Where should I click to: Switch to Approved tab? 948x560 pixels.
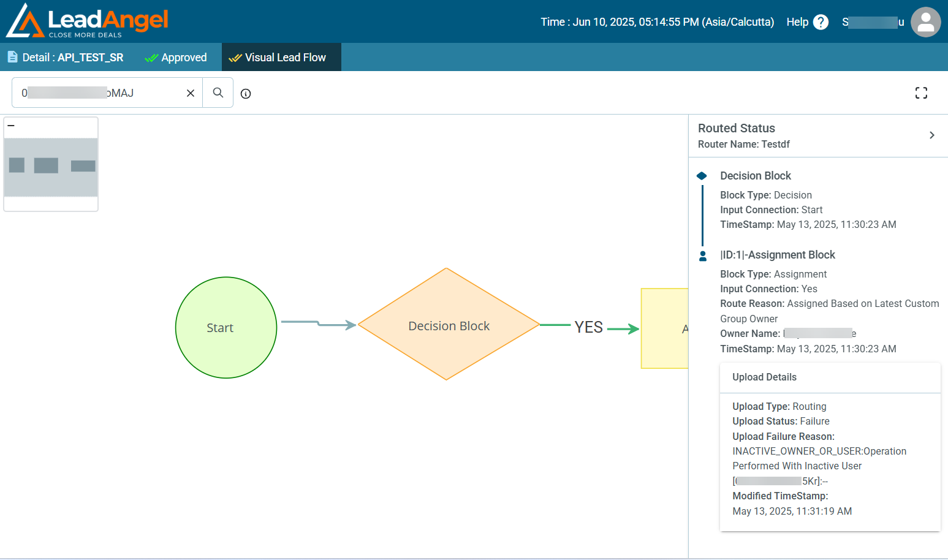click(x=176, y=57)
